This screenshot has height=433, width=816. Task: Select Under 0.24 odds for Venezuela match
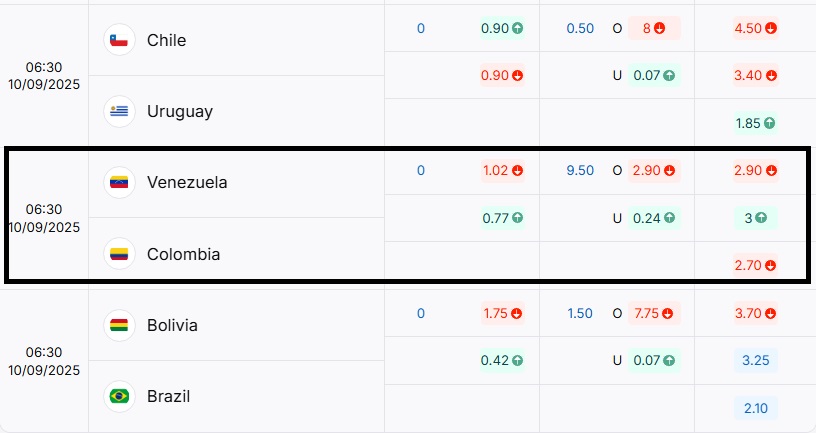point(654,218)
